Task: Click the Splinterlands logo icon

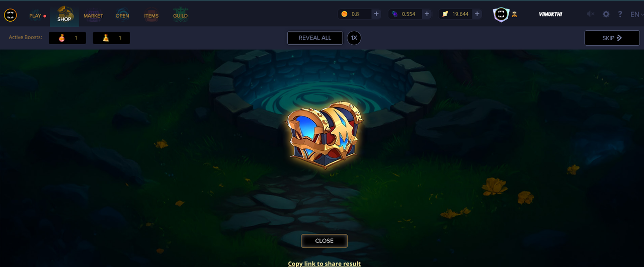Action: [11, 15]
